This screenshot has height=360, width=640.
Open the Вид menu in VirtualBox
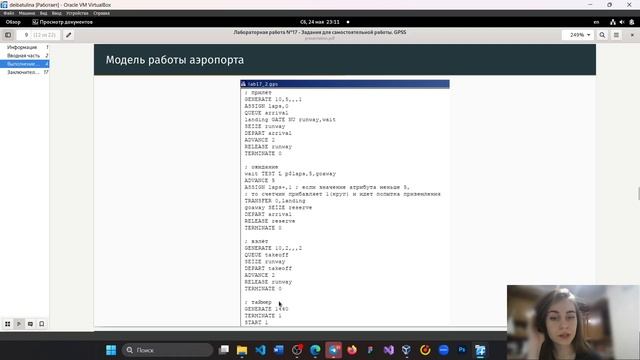(43, 13)
